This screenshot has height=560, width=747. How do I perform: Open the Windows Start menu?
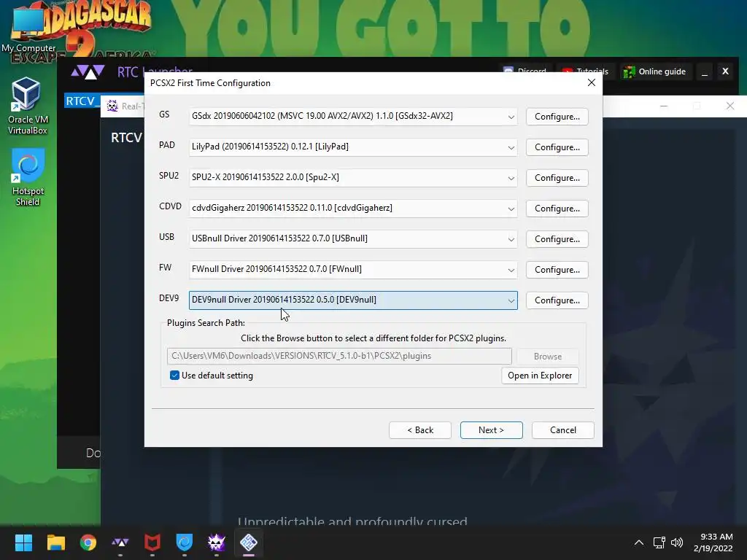23,542
